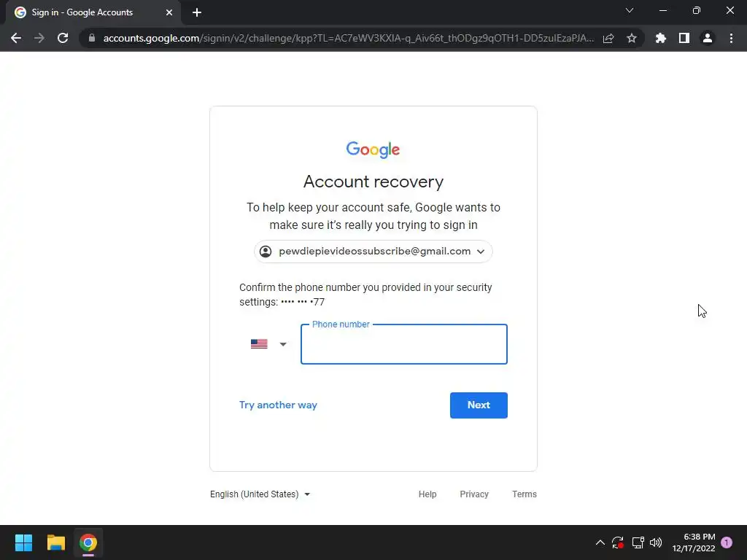Viewport: 747px width, 560px height.
Task: Click the address bar URL
Action: click(348, 38)
